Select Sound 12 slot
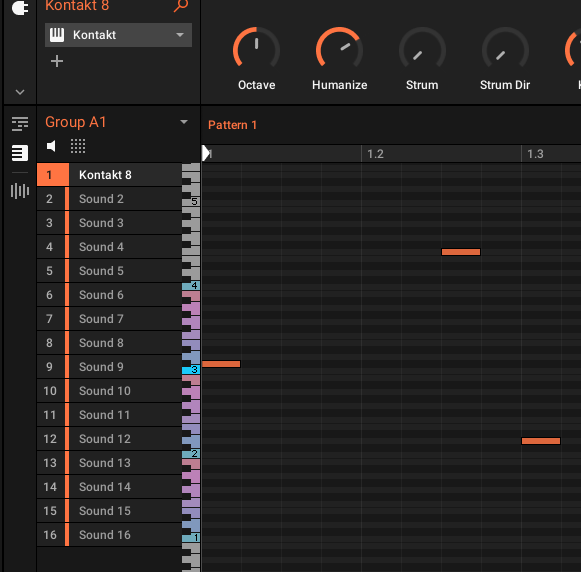Screen dimensions: 581x572 click(x=109, y=439)
